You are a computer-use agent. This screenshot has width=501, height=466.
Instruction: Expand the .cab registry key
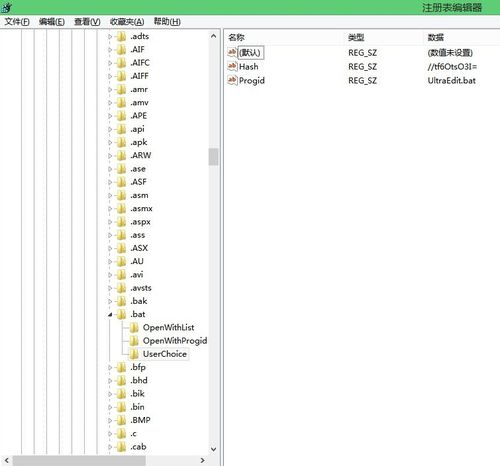(110, 447)
